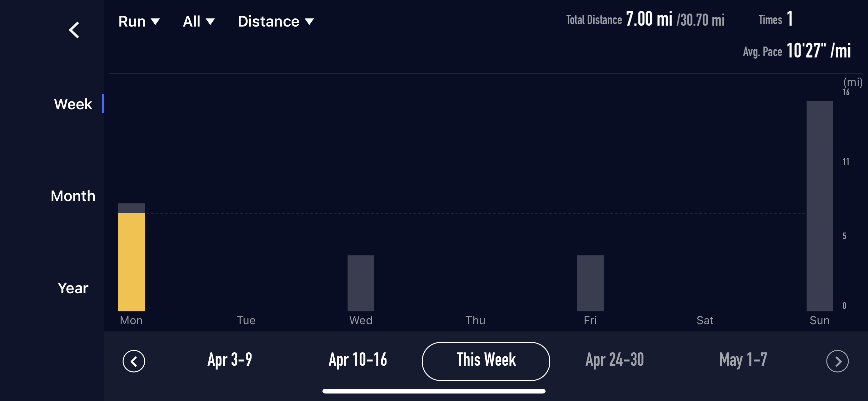Select the May 1-7 week

pyautogui.click(x=743, y=359)
